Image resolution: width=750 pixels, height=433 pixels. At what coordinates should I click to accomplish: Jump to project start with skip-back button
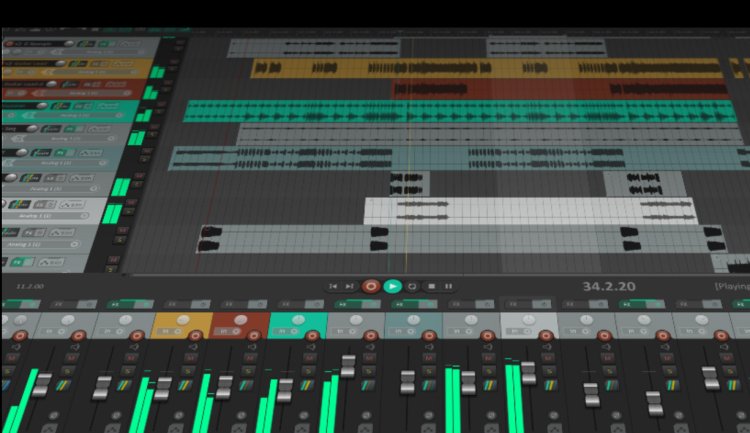(333, 286)
